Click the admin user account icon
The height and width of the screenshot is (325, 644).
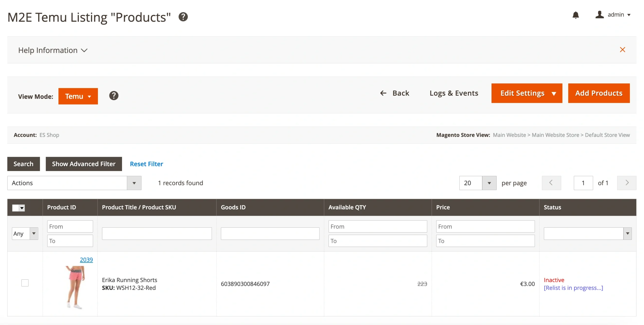tap(599, 15)
